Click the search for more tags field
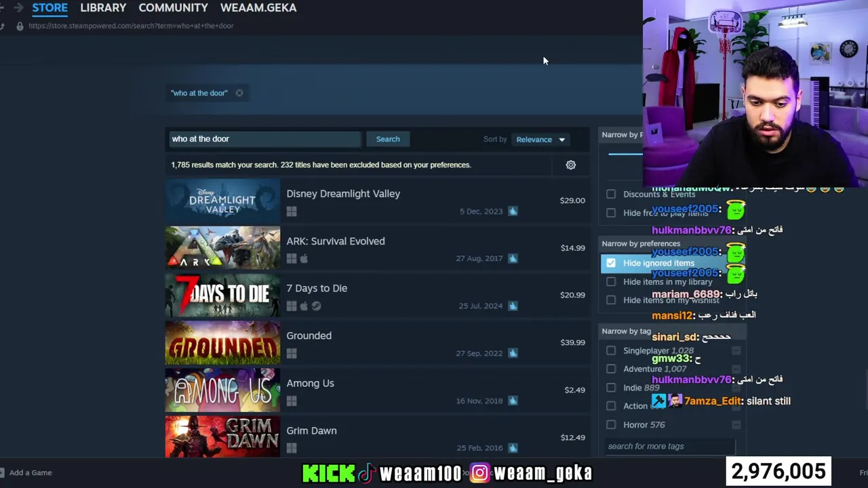The height and width of the screenshot is (488, 868). [669, 446]
